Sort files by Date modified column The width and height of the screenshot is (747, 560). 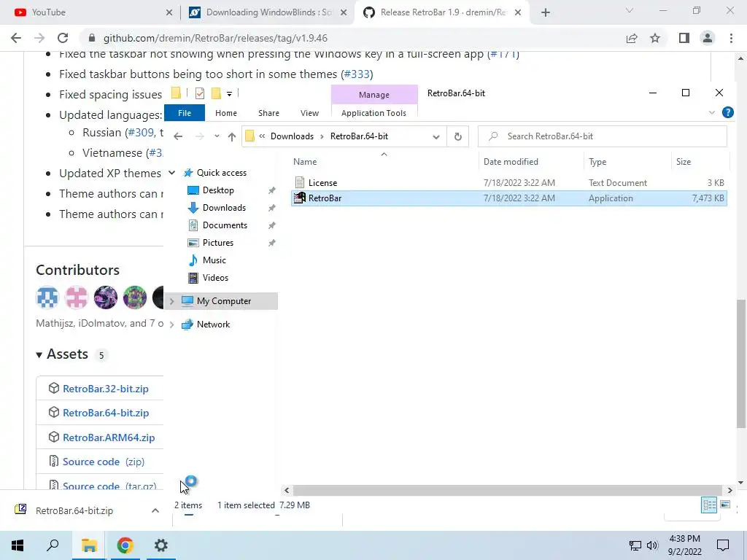[511, 162]
